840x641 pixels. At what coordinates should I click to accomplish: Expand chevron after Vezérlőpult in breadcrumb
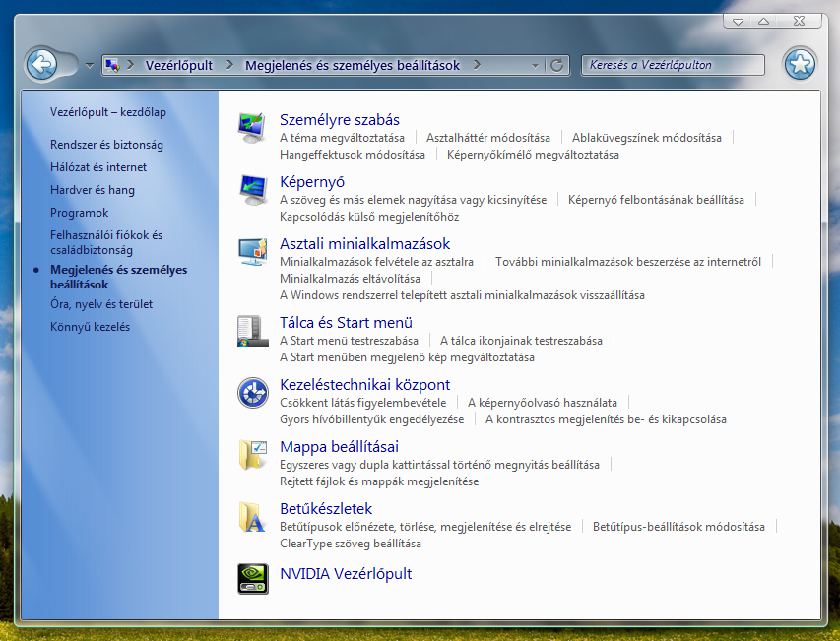229,65
